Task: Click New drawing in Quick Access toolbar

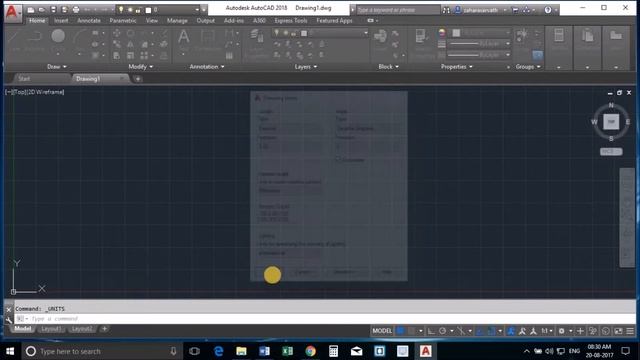Action: point(31,10)
